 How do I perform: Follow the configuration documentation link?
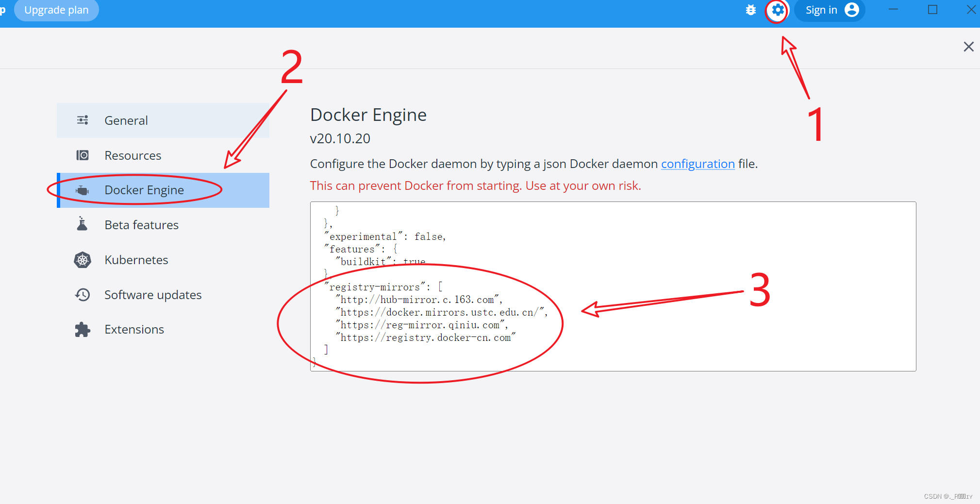[x=698, y=164]
